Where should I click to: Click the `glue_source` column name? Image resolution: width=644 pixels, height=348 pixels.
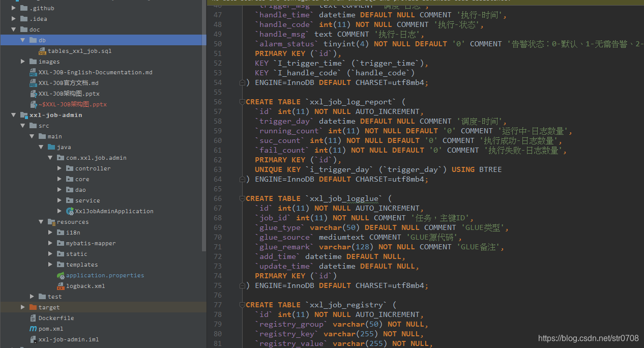point(285,237)
